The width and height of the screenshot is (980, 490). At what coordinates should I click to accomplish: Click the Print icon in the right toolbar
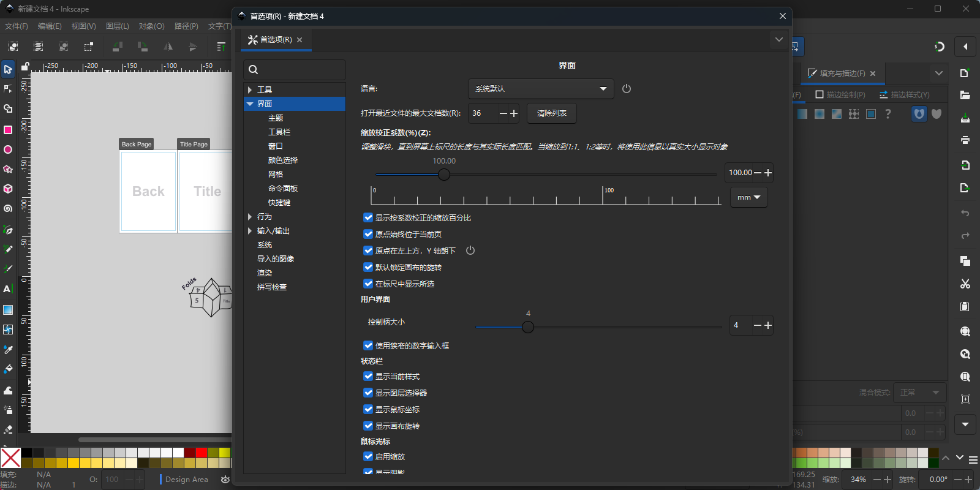[965, 140]
